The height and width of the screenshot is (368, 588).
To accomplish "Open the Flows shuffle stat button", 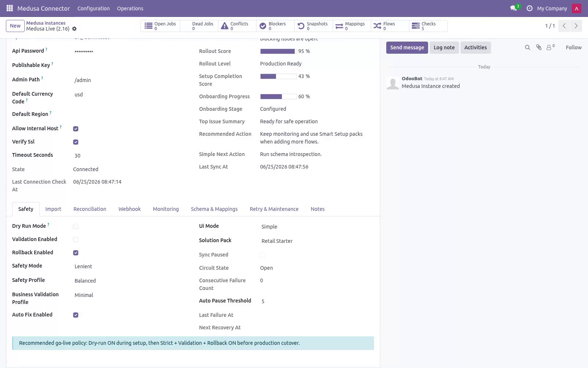I will point(390,26).
